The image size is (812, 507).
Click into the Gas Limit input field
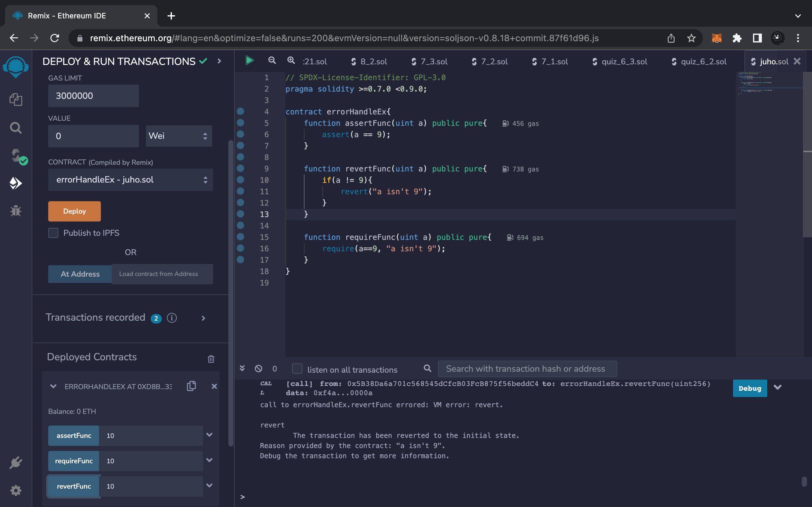pos(93,96)
